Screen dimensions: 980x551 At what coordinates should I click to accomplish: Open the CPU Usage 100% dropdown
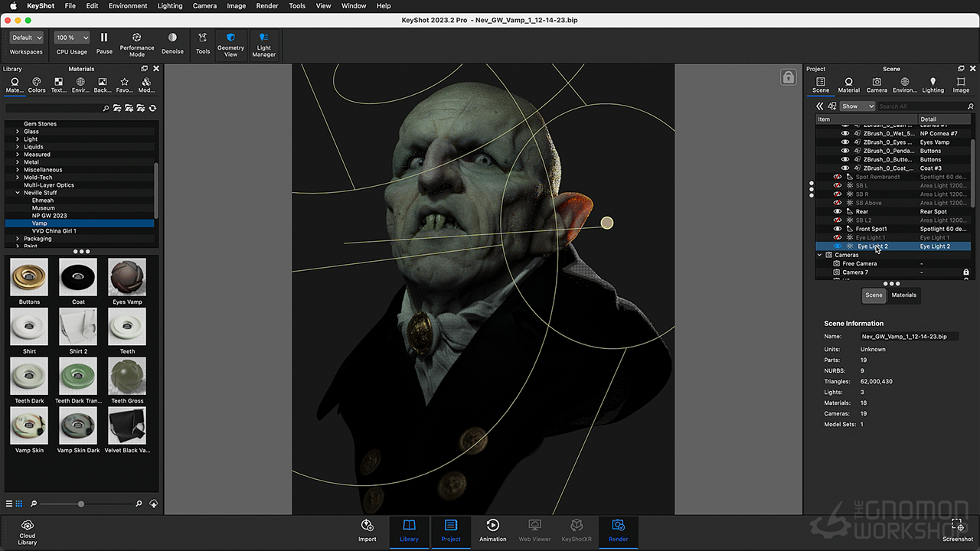point(73,37)
